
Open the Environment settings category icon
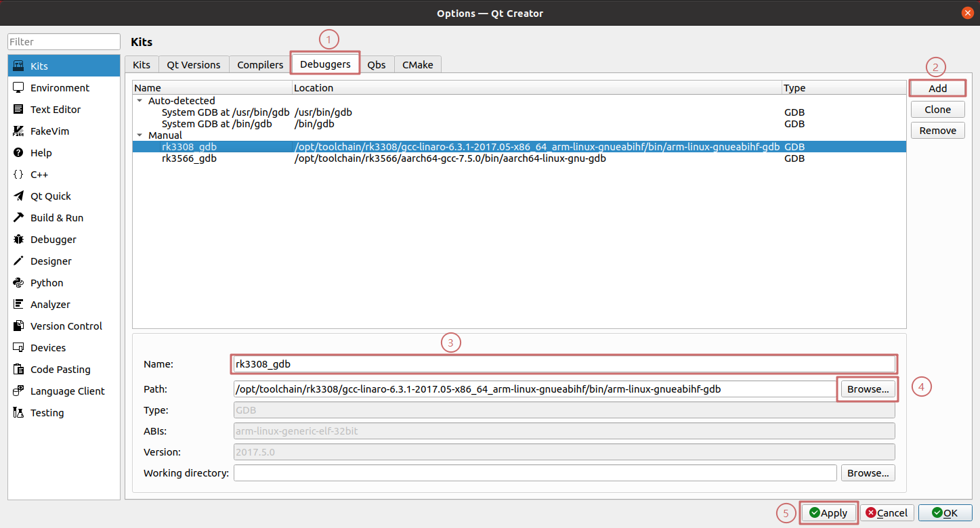18,88
